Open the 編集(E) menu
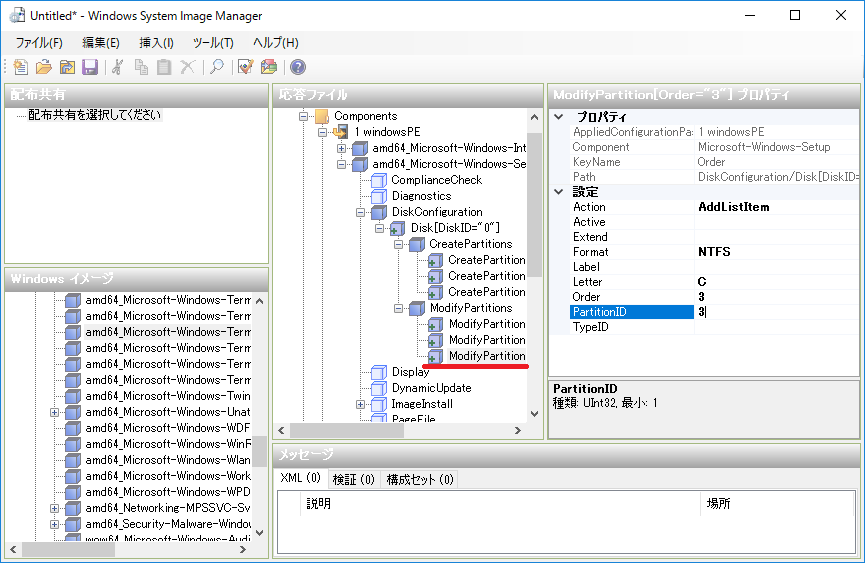Screen dimensions: 865x563 100,43
